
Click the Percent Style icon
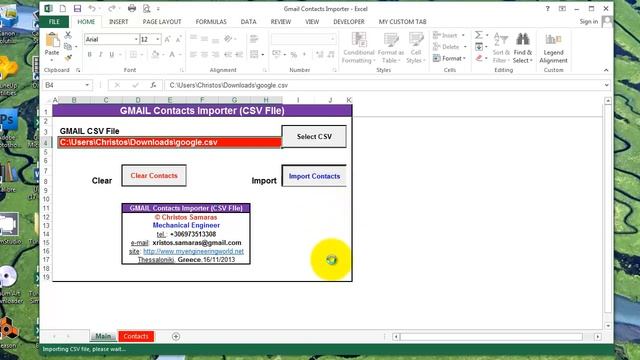(293, 54)
